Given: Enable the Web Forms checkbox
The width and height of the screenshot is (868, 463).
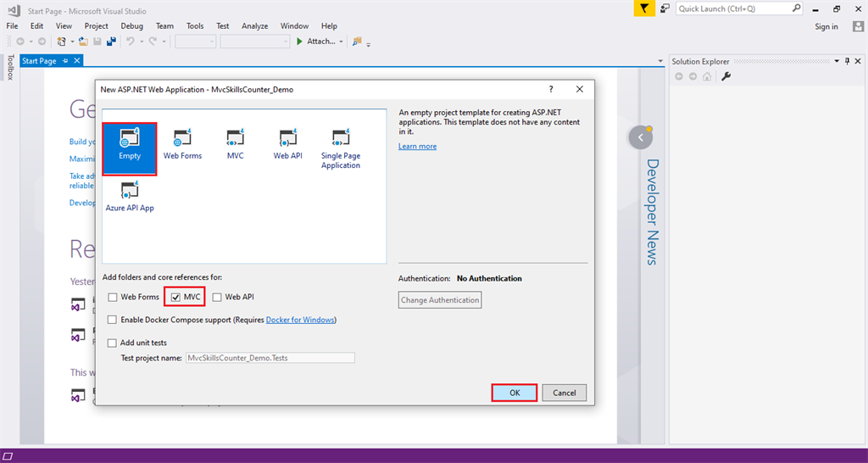Looking at the screenshot, I should coord(113,298).
